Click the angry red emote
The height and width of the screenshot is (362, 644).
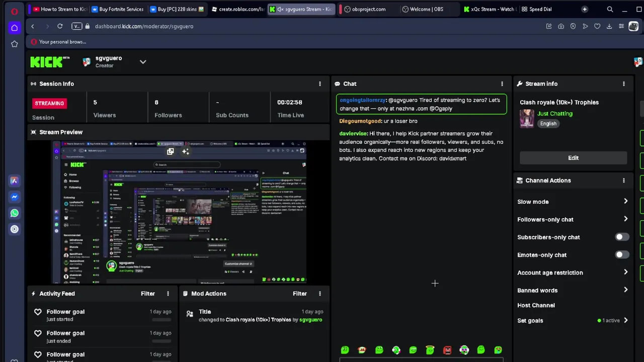tap(447, 350)
